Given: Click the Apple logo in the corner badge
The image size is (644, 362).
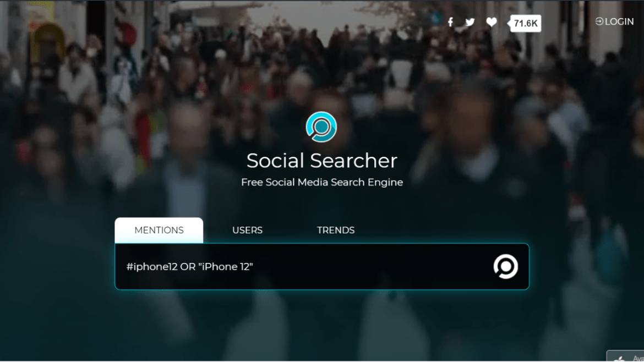Looking at the screenshot, I should point(619,359).
